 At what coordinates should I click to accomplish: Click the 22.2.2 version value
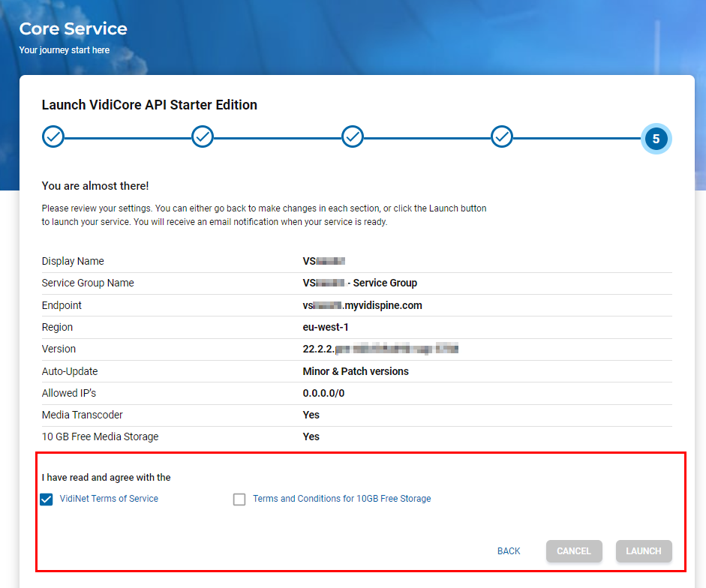[x=380, y=349]
